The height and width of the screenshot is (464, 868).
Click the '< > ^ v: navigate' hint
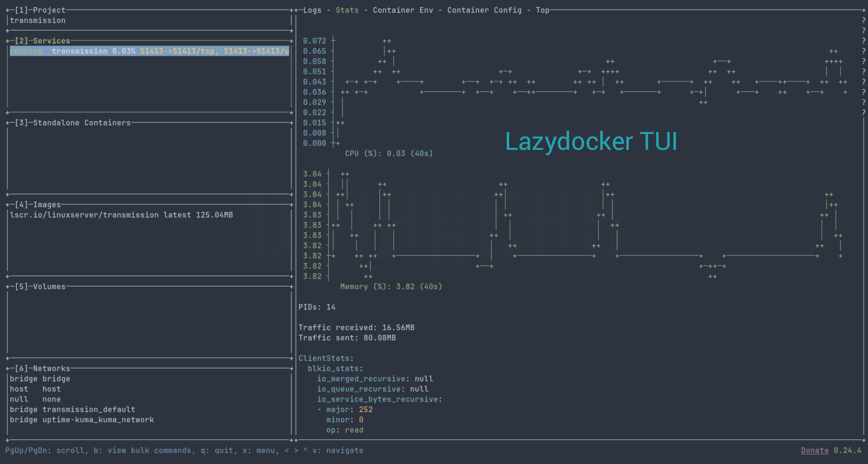click(324, 451)
